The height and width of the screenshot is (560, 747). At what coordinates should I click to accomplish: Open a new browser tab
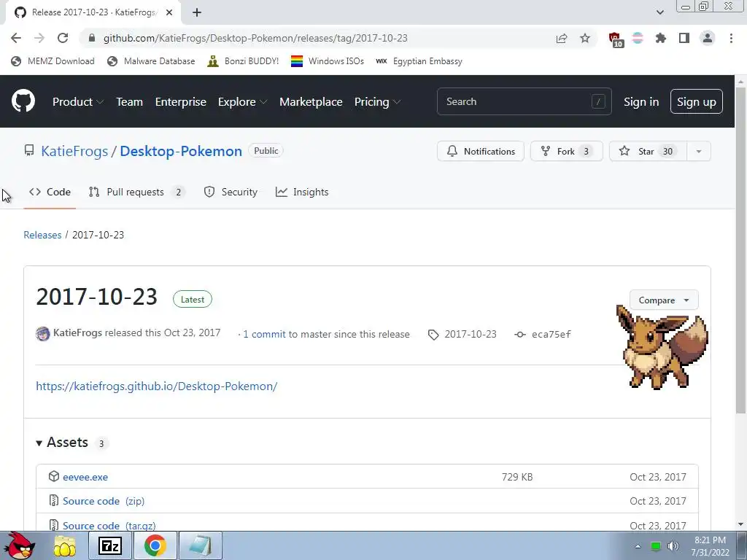(x=197, y=12)
